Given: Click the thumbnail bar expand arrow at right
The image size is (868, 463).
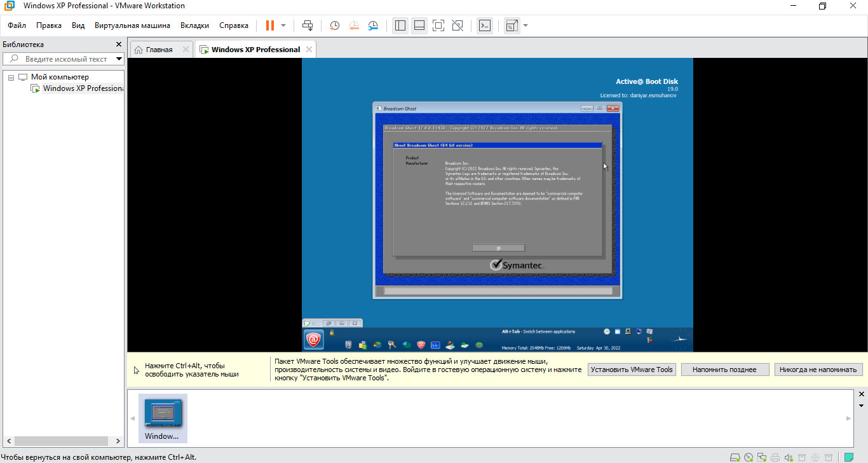Looking at the screenshot, I should pyautogui.click(x=848, y=418).
